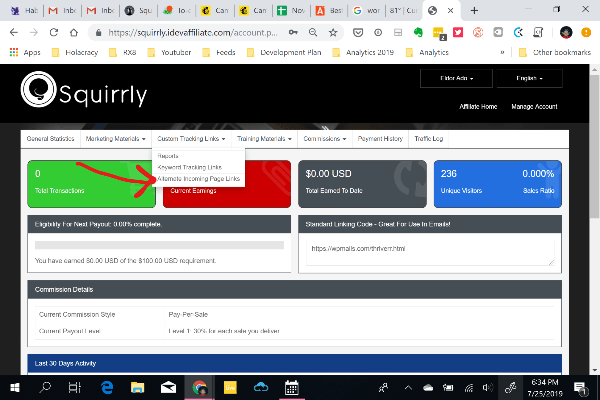Expand Marketing Materials menu
The image size is (600, 400).
pyautogui.click(x=116, y=139)
